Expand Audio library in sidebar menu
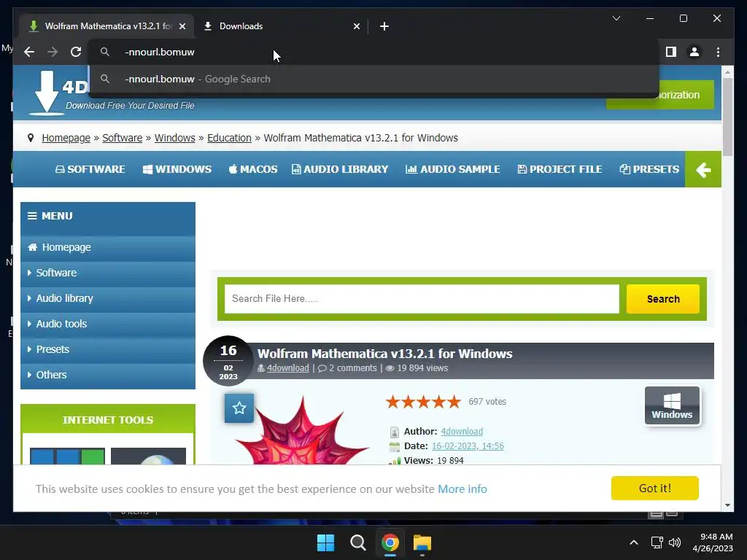 click(x=108, y=298)
